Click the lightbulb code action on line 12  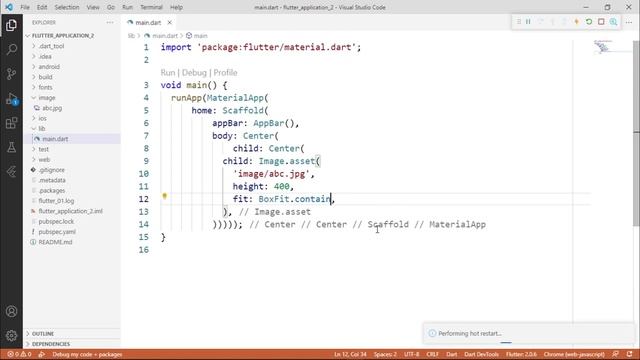tap(164, 196)
